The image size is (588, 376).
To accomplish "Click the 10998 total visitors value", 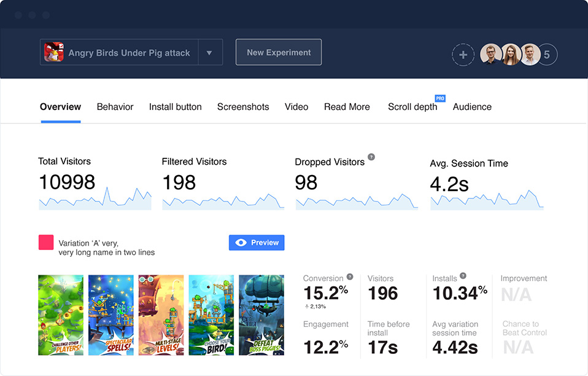I will coord(67,182).
